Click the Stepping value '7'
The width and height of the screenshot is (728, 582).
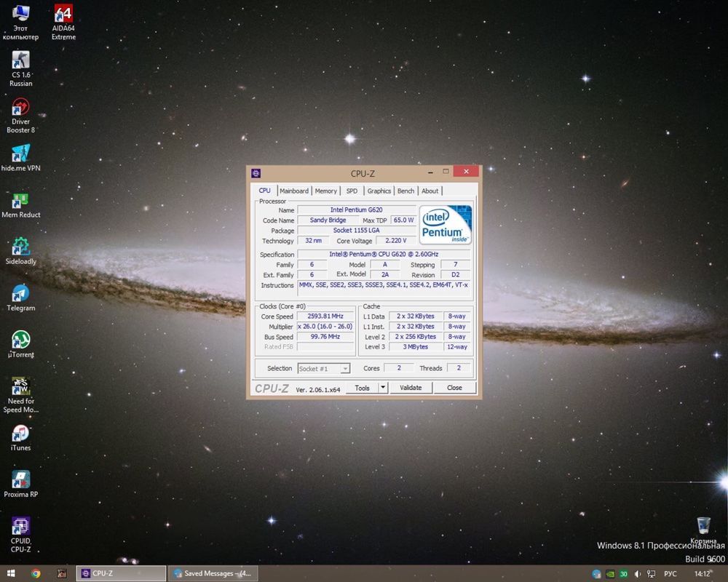point(456,265)
